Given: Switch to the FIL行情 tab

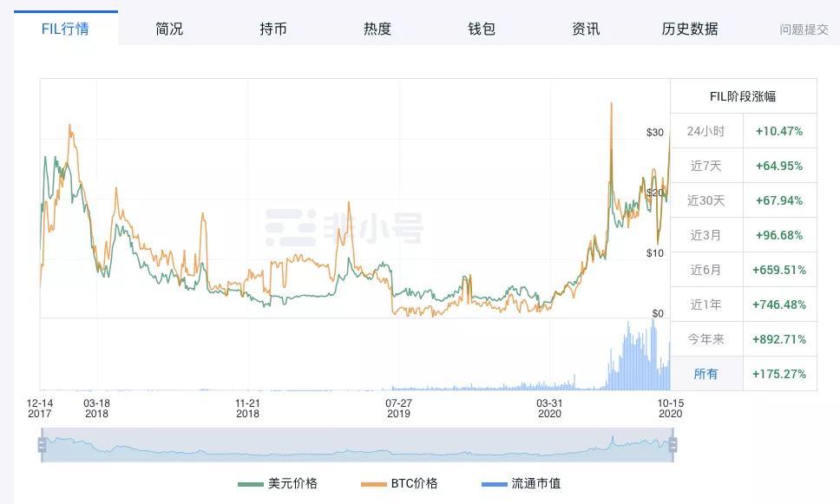Looking at the screenshot, I should 65,28.
